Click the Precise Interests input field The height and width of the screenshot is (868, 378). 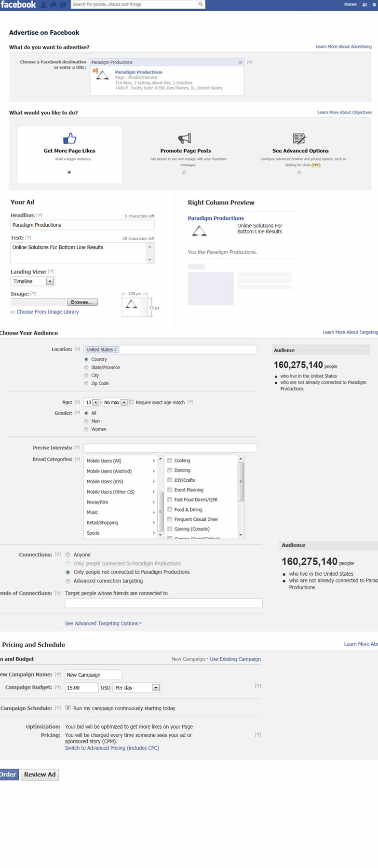(170, 448)
